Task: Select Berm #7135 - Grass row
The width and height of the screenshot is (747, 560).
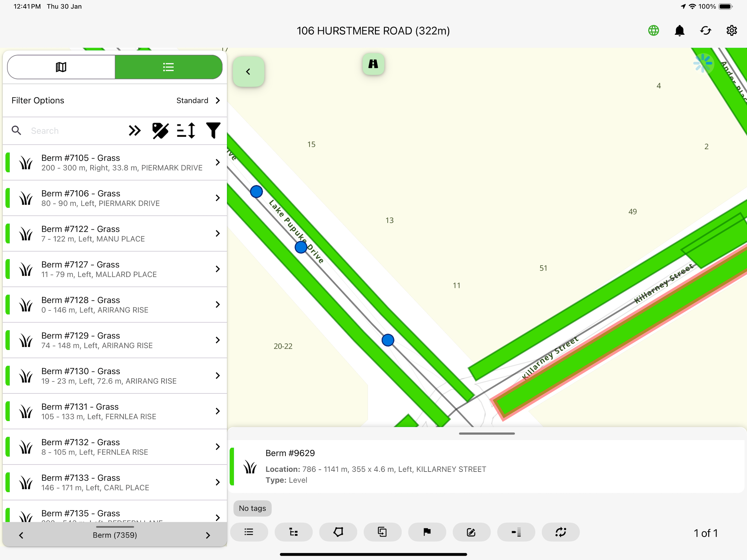Action: 115,512
